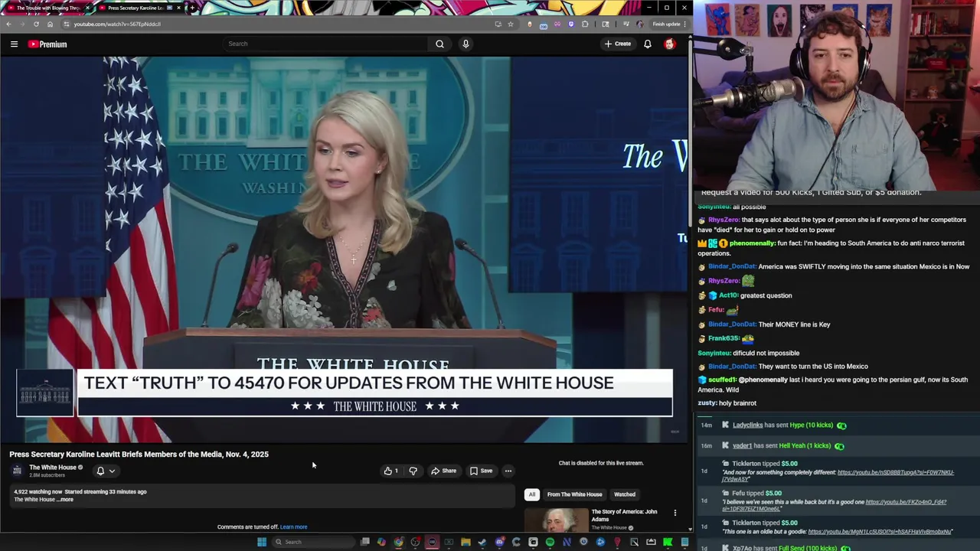Click 'Ladyclinks has sent Hype' chat event
980x551 pixels.
(782, 425)
